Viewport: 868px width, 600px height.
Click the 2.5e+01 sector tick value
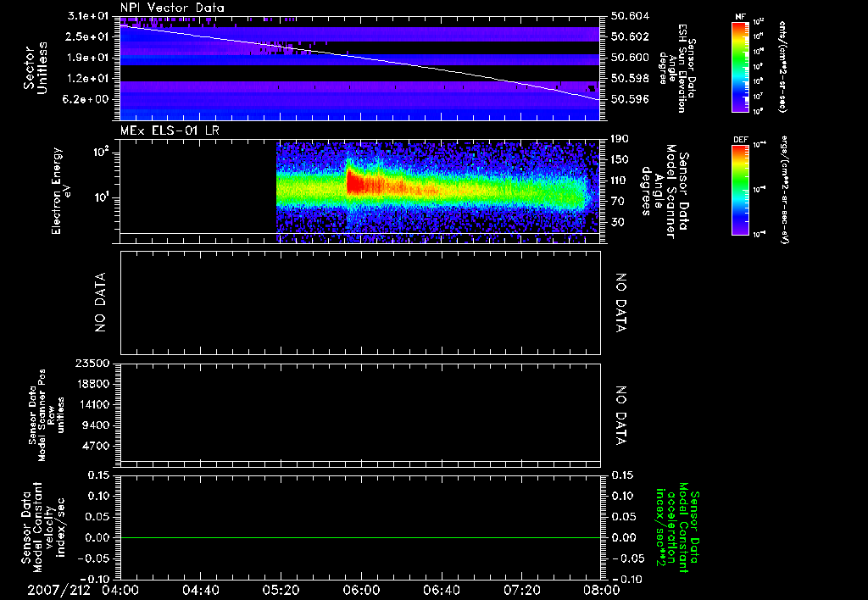click(x=88, y=36)
